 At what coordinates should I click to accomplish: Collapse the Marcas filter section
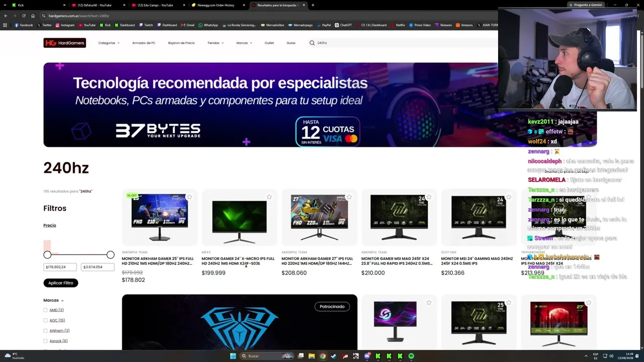click(x=53, y=300)
